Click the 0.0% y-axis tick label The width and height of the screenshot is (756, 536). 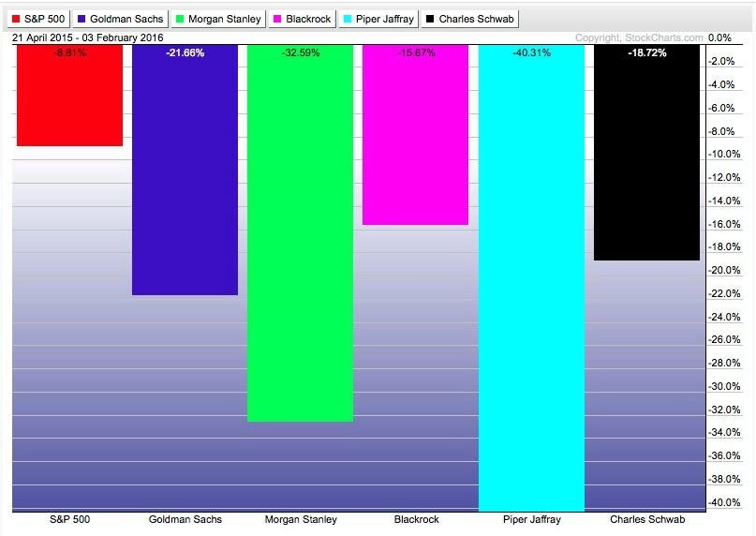719,37
